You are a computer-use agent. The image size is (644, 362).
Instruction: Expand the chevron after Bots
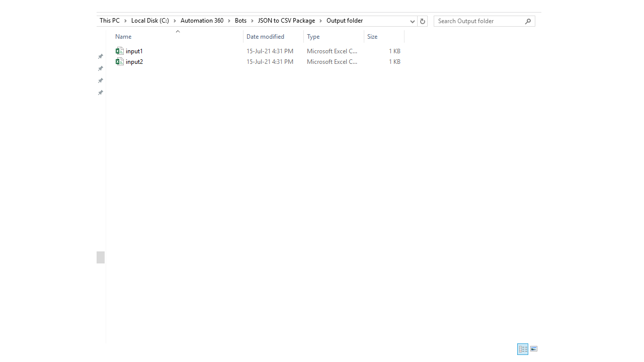point(252,21)
